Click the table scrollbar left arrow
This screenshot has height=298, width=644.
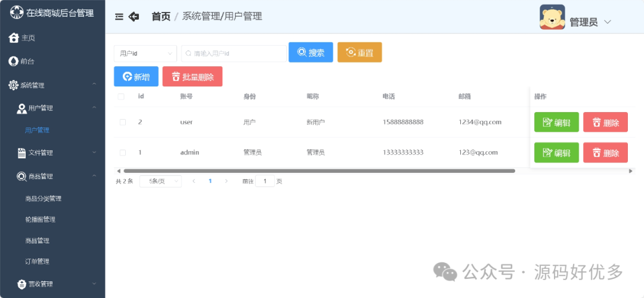pos(119,171)
